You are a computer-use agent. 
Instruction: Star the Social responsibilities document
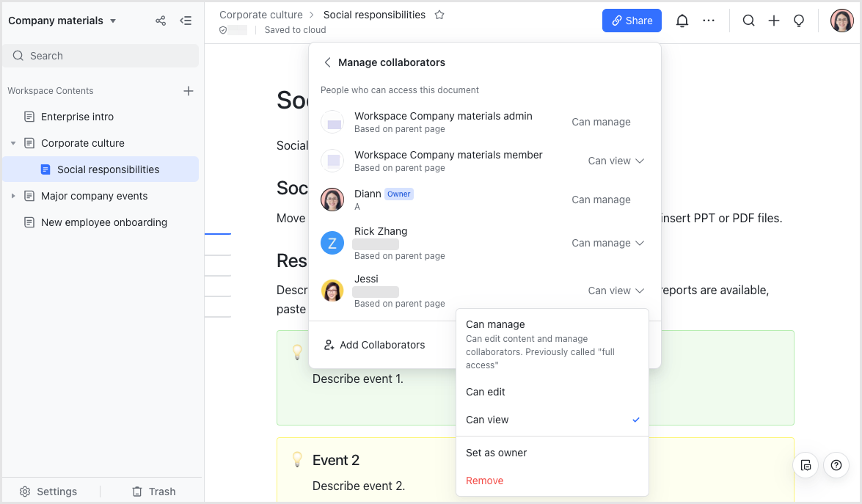point(439,15)
